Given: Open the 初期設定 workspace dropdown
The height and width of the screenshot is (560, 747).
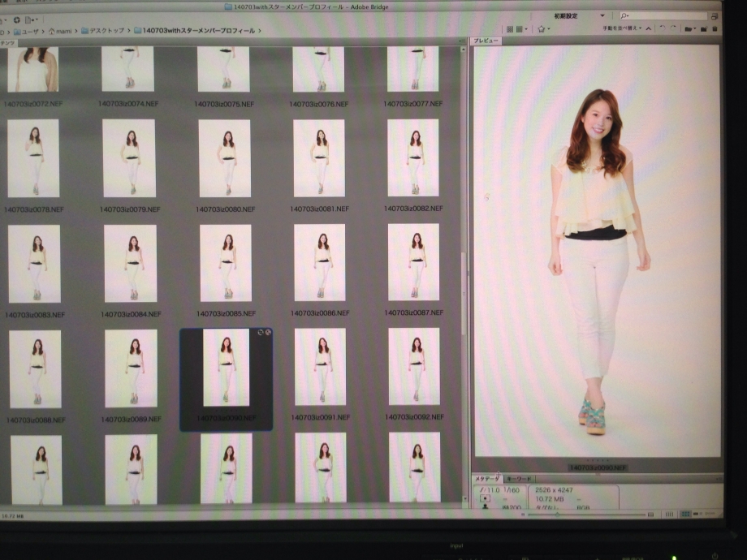Looking at the screenshot, I should point(579,16).
